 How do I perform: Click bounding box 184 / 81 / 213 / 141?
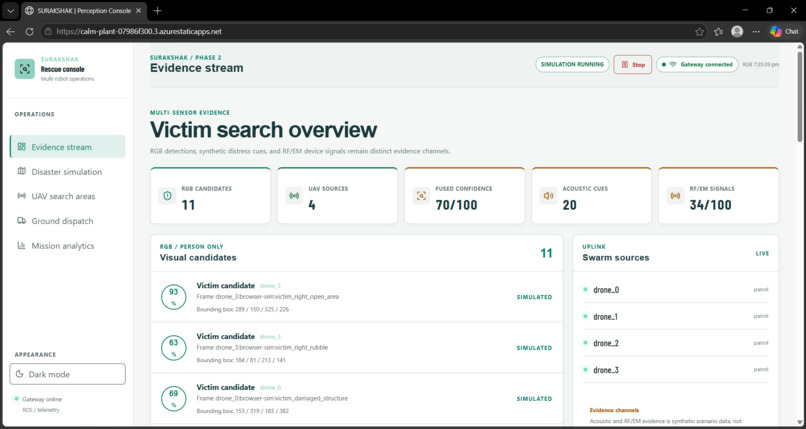pos(241,361)
